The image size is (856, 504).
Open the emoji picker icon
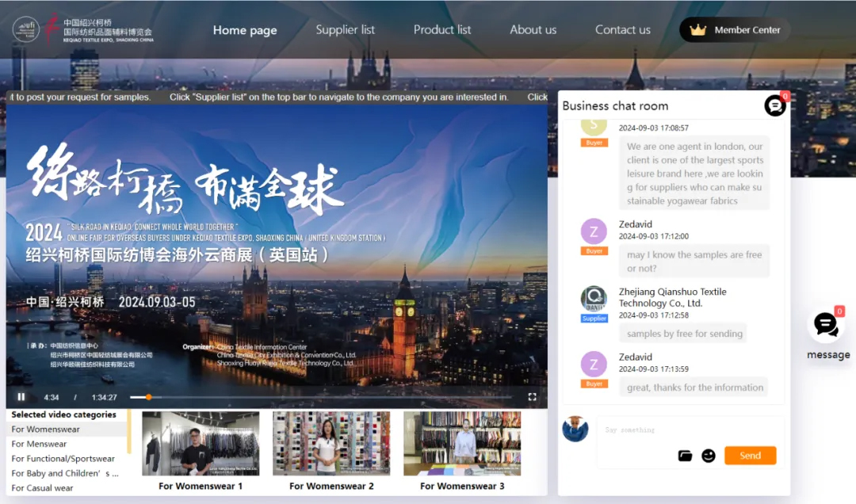click(x=709, y=456)
